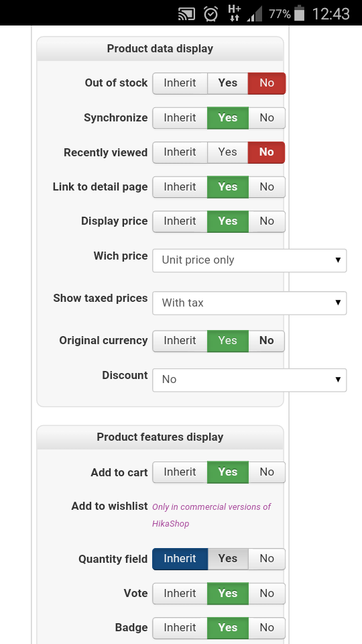Set Add to cart to No
This screenshot has width=362, height=644.
tap(266, 472)
